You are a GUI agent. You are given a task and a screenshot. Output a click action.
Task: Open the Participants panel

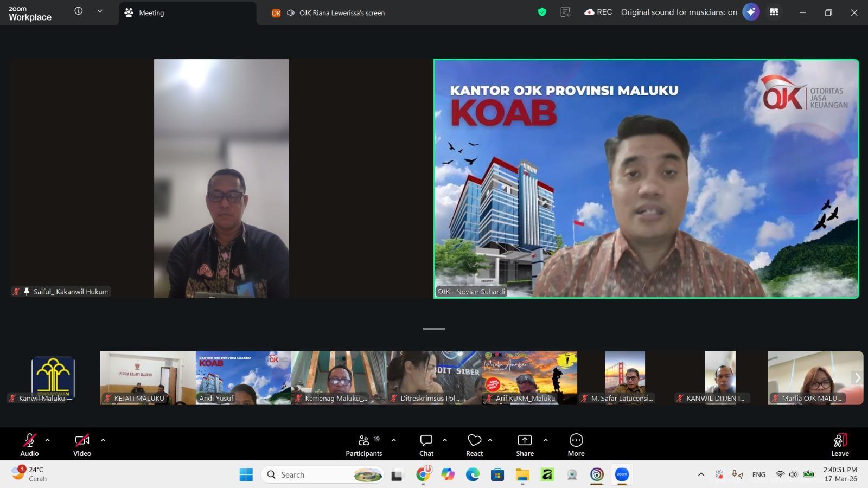point(363,445)
